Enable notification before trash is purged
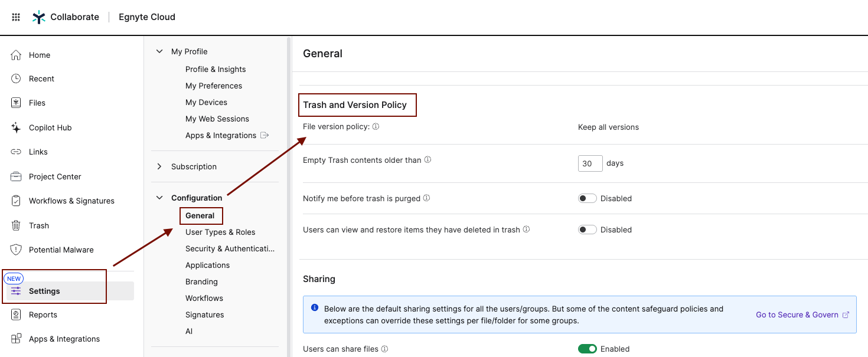This screenshot has width=868, height=357. point(587,198)
